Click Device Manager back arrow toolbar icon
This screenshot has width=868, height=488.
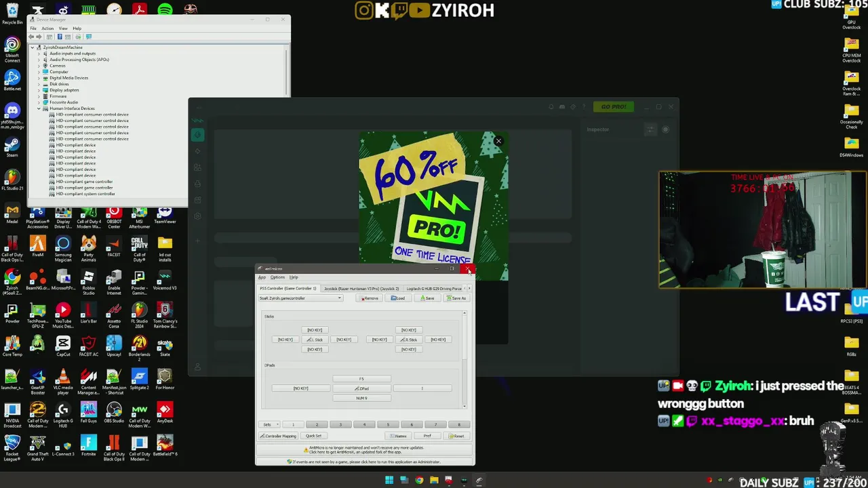point(32,37)
